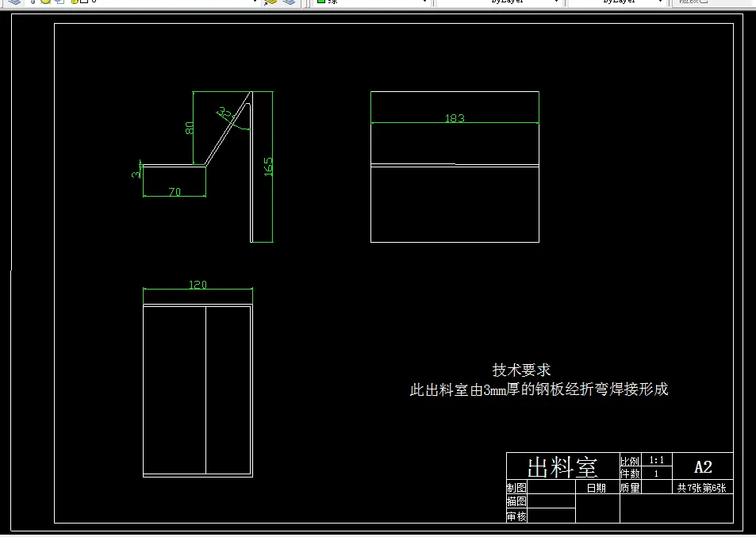Click the note 此出料室由3mm厚的钢板经折弯焊接形成
The width and height of the screenshot is (756, 537).
(x=539, y=389)
